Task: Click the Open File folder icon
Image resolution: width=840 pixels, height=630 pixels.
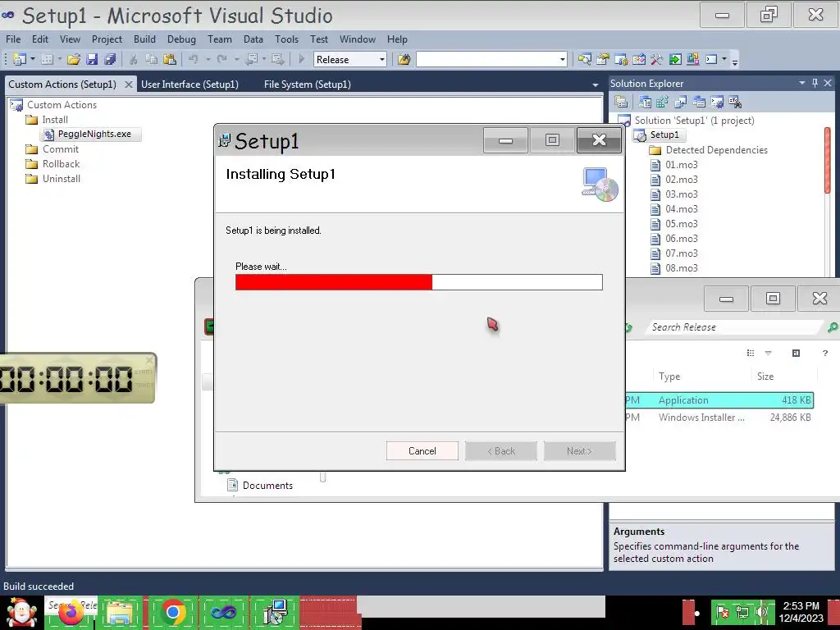Action: point(74,59)
